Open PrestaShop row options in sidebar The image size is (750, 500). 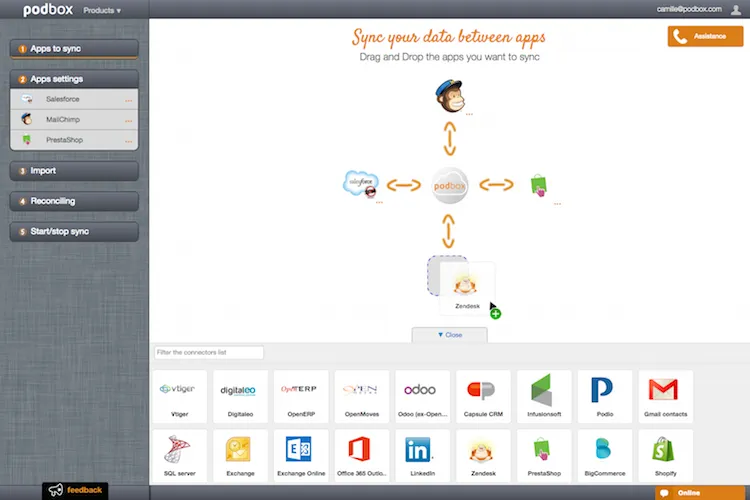point(129,142)
